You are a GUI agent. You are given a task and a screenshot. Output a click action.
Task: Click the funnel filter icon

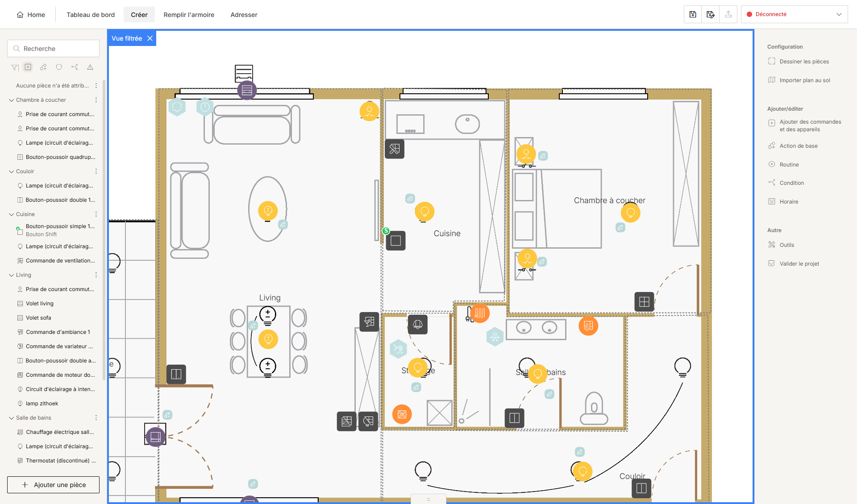coord(14,67)
